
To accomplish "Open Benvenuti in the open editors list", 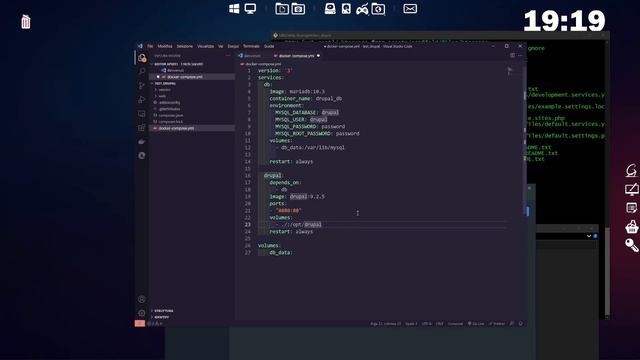I will point(175,70).
